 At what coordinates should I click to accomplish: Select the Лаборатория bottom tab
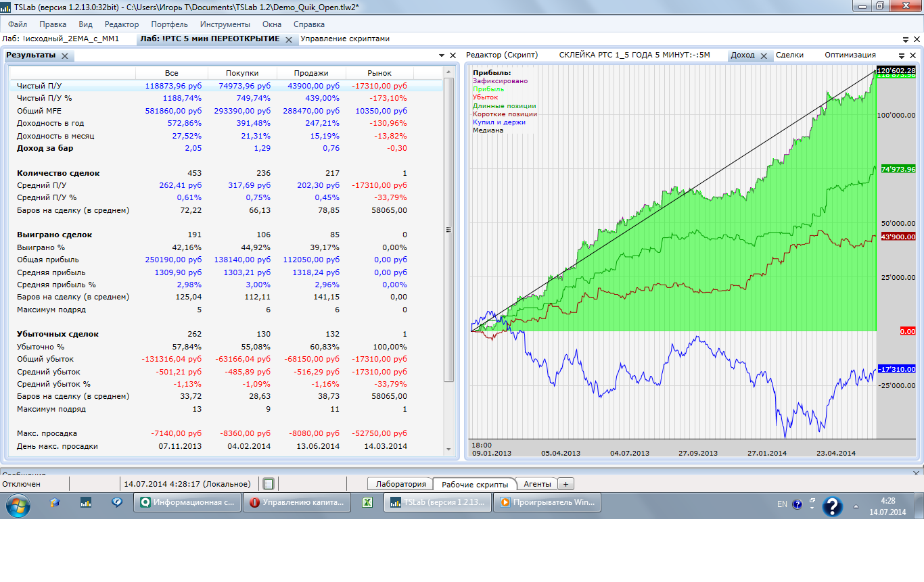pyautogui.click(x=401, y=484)
